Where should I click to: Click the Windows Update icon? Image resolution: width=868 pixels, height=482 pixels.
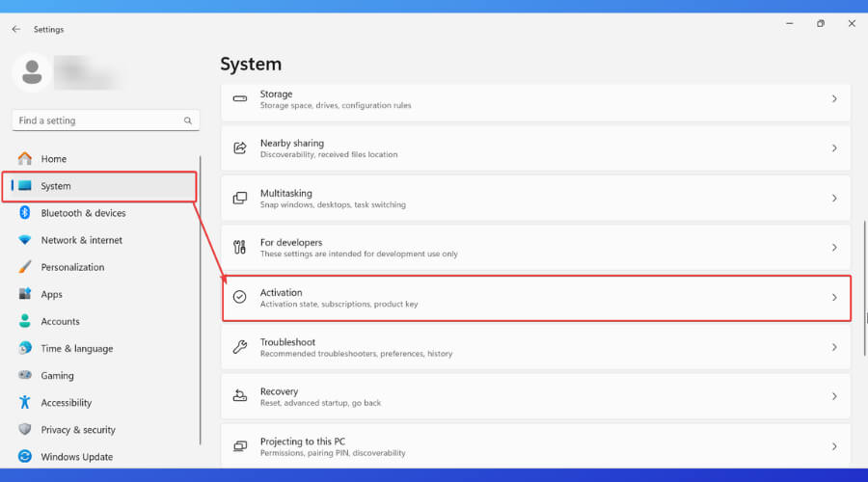[x=25, y=457]
